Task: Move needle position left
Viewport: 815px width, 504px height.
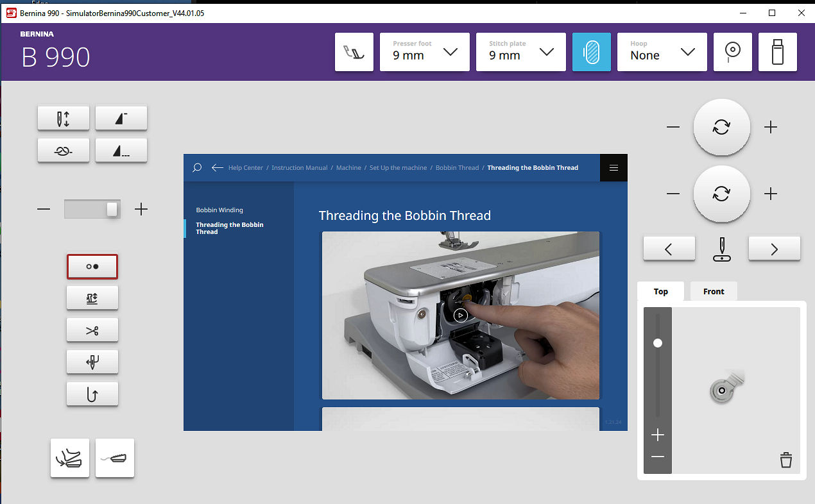Action: click(669, 249)
